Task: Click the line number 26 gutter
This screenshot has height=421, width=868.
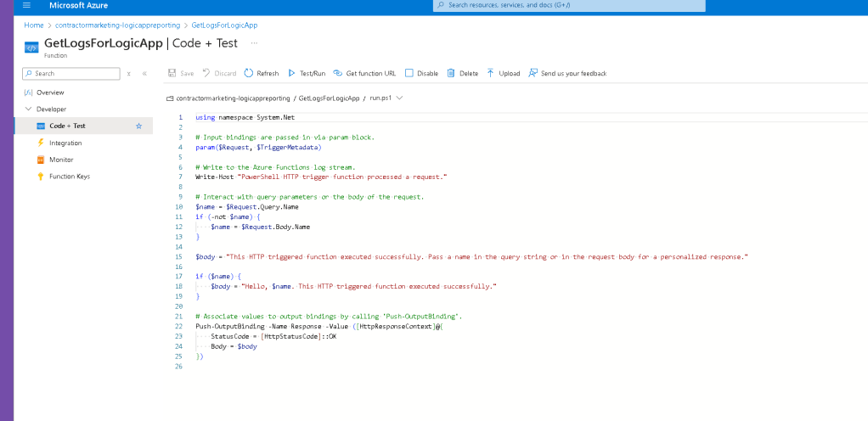Action: pyautogui.click(x=178, y=366)
